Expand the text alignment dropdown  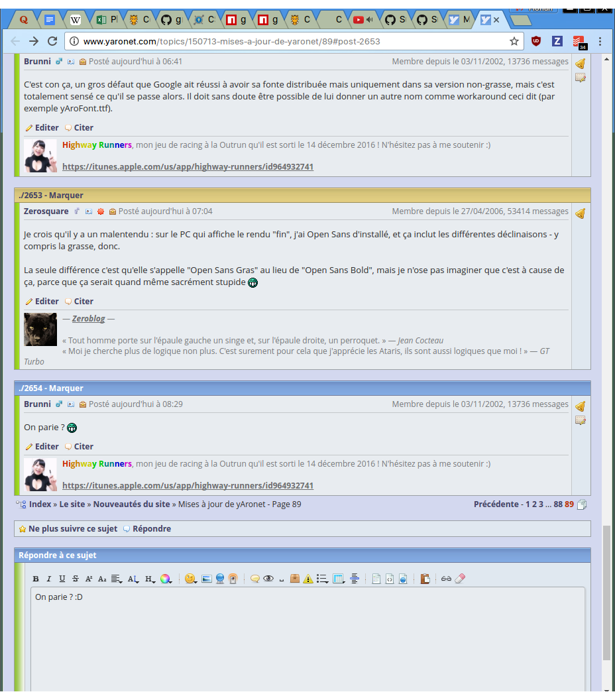click(x=116, y=579)
